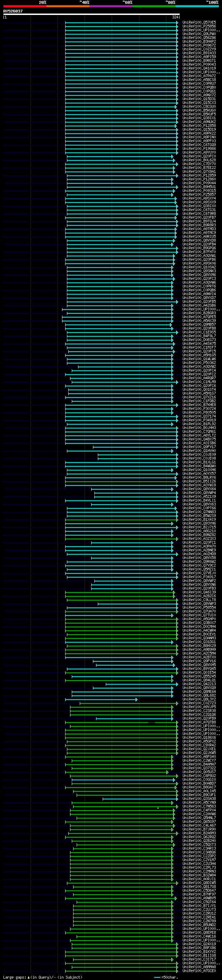The width and height of the screenshot is (222, 980).
Task: Select UniRef100_D0EG73 label
Action: pyautogui.click(x=199, y=340)
